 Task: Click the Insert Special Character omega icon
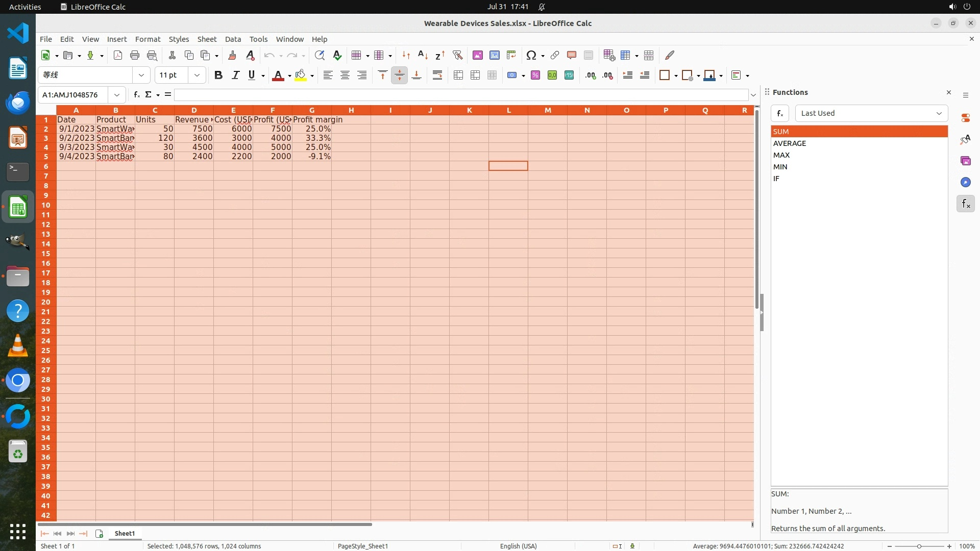pos(531,55)
